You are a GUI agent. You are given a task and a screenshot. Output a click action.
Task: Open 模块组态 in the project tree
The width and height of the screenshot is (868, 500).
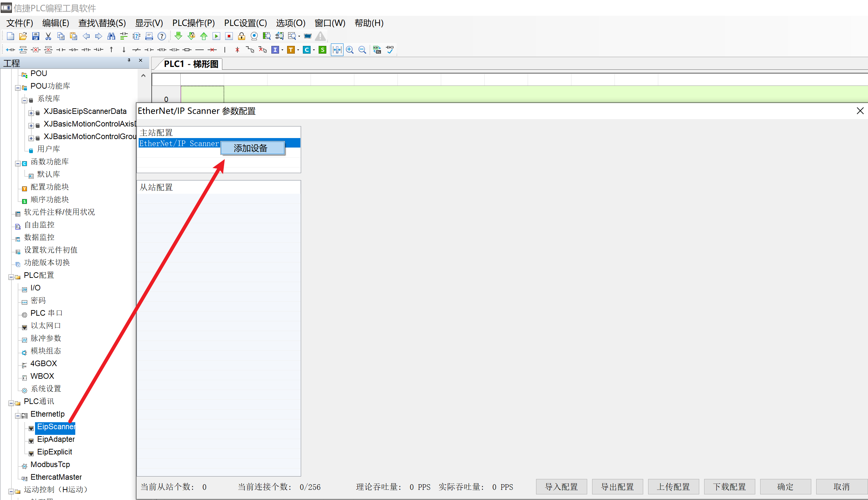46,351
